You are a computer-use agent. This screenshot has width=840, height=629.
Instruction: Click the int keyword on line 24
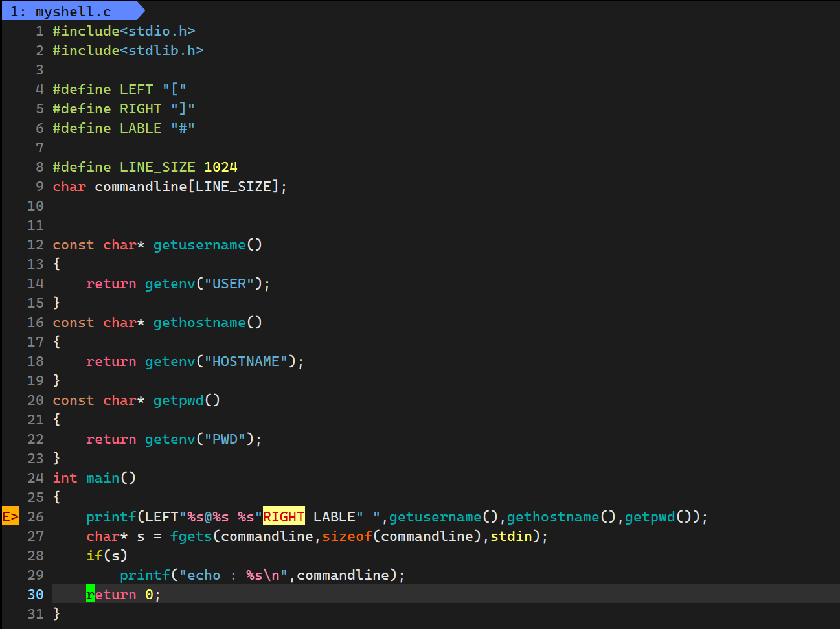tap(65, 478)
